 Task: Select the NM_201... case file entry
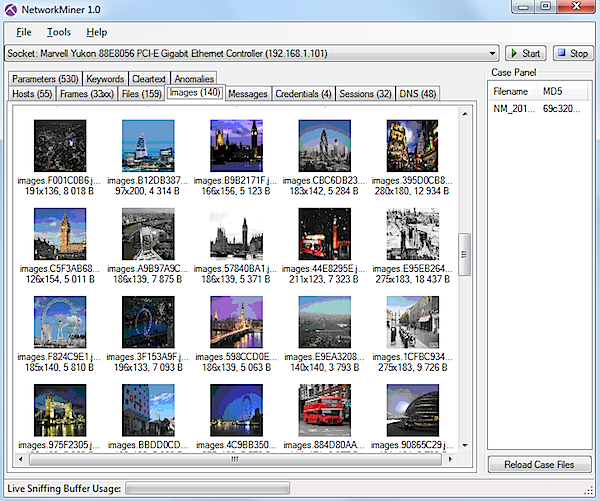pyautogui.click(x=514, y=109)
